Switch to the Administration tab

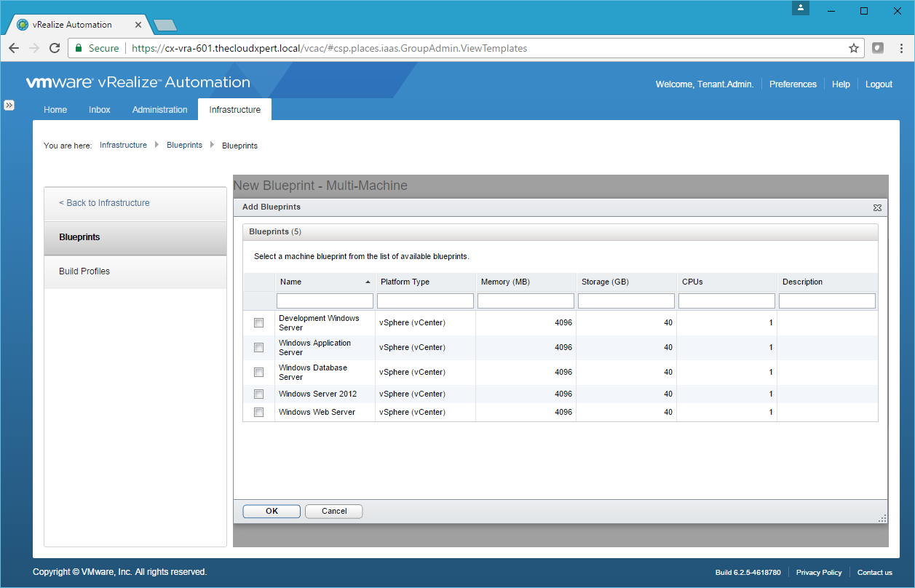[x=159, y=110]
